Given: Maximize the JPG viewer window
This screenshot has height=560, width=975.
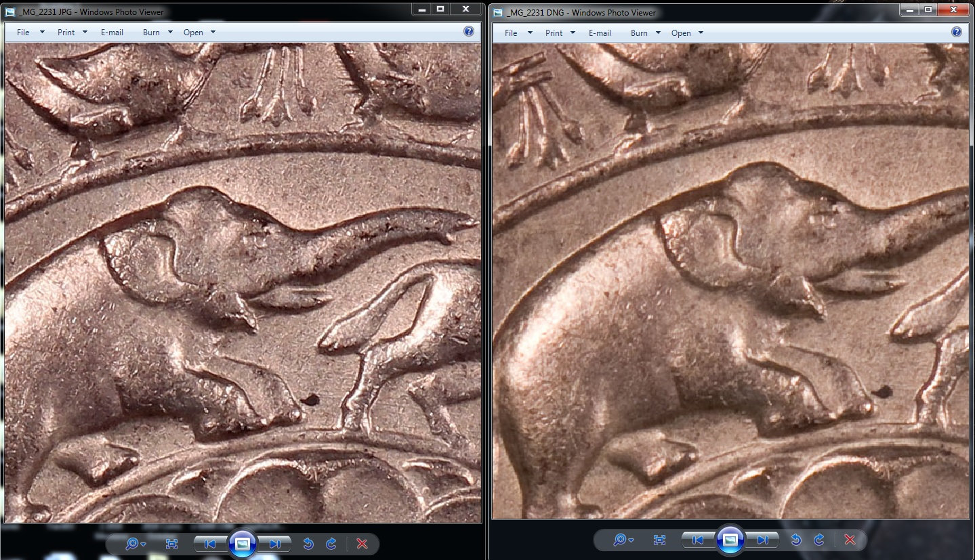Looking at the screenshot, I should point(440,9).
